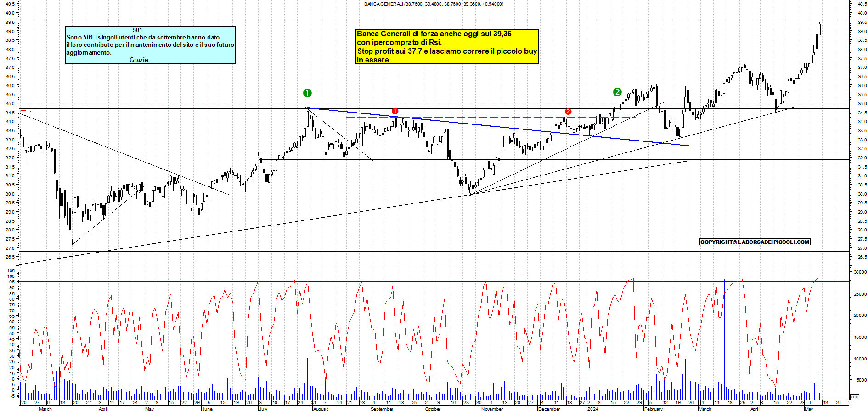Click the red marker 2 near December
This screenshot has height=411, width=868.
pyautogui.click(x=568, y=112)
